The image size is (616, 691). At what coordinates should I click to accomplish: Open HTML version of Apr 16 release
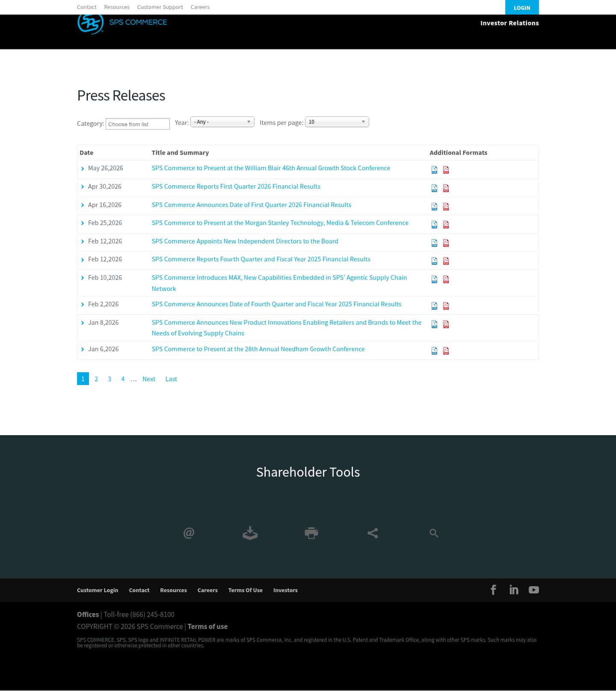click(434, 207)
